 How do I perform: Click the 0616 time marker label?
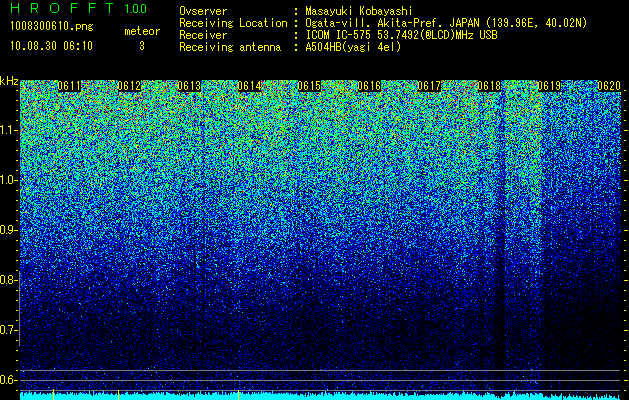369,86
